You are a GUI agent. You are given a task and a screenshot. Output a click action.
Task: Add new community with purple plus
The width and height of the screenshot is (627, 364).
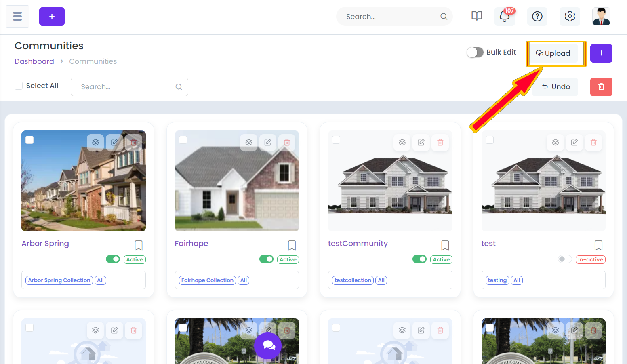click(x=601, y=53)
